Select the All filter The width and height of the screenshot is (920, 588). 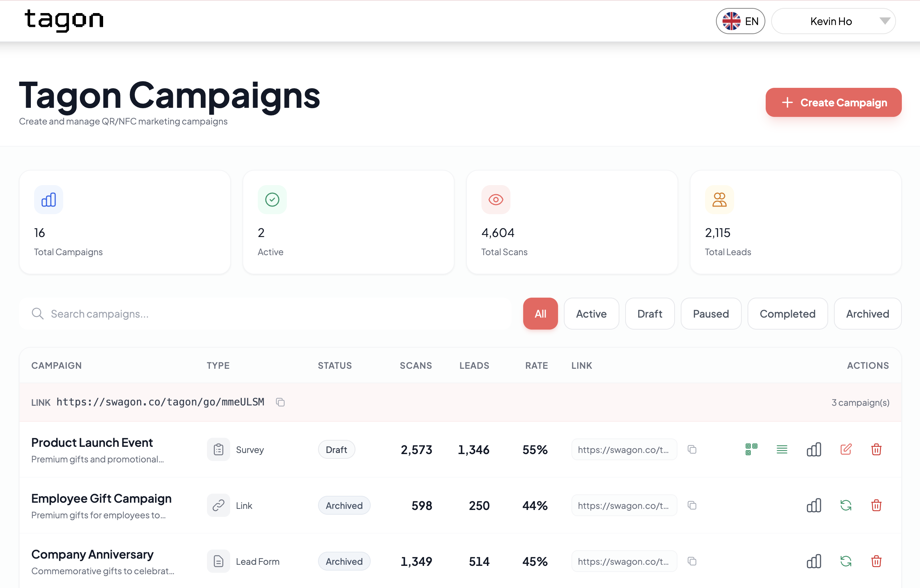(x=540, y=314)
